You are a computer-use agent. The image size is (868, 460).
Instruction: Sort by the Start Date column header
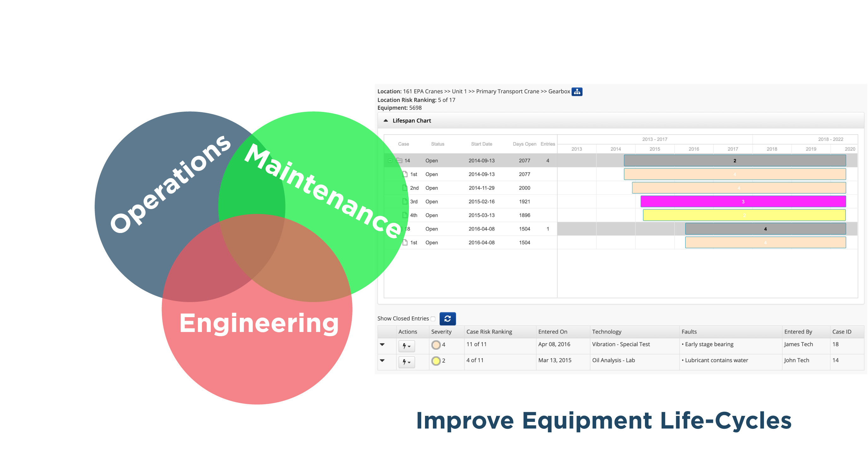pyautogui.click(x=481, y=144)
